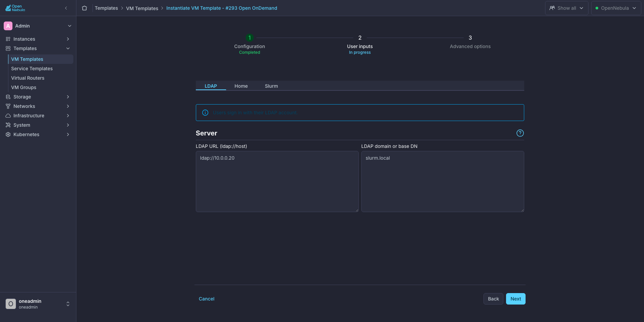Open the oneadmin user menu

(68, 304)
